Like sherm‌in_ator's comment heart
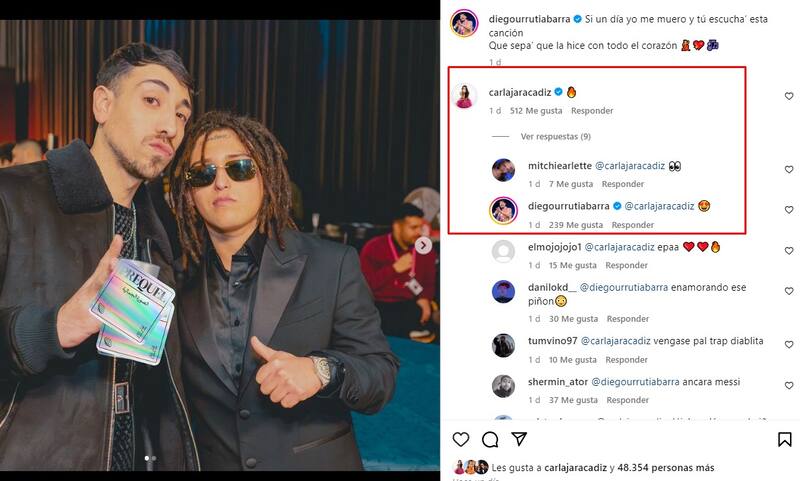 789,387
